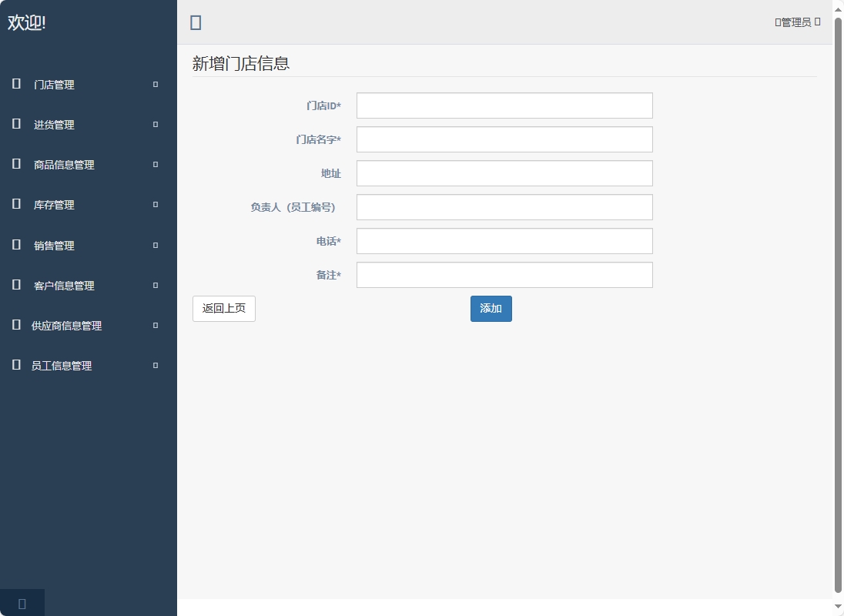Focus the 电话 input field
Viewport: 844px width, 616px height.
(504, 241)
